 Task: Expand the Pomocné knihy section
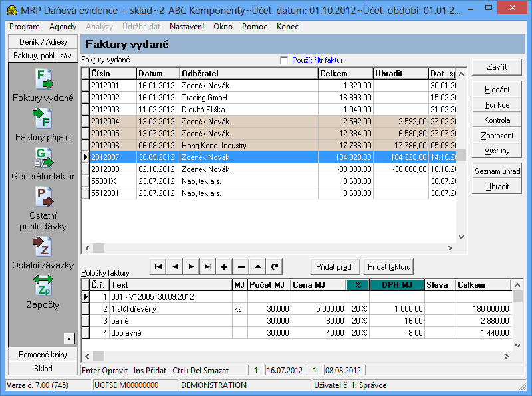click(x=43, y=355)
